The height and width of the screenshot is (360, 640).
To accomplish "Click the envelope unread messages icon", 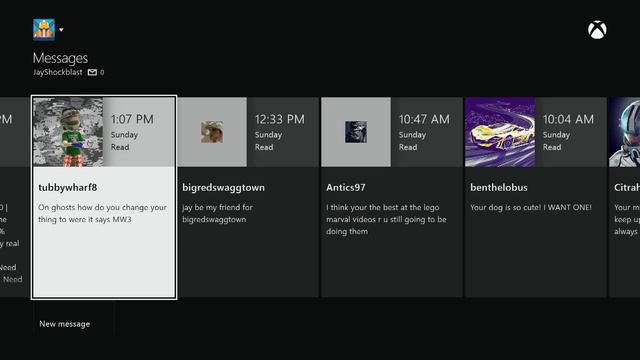I will (92, 72).
